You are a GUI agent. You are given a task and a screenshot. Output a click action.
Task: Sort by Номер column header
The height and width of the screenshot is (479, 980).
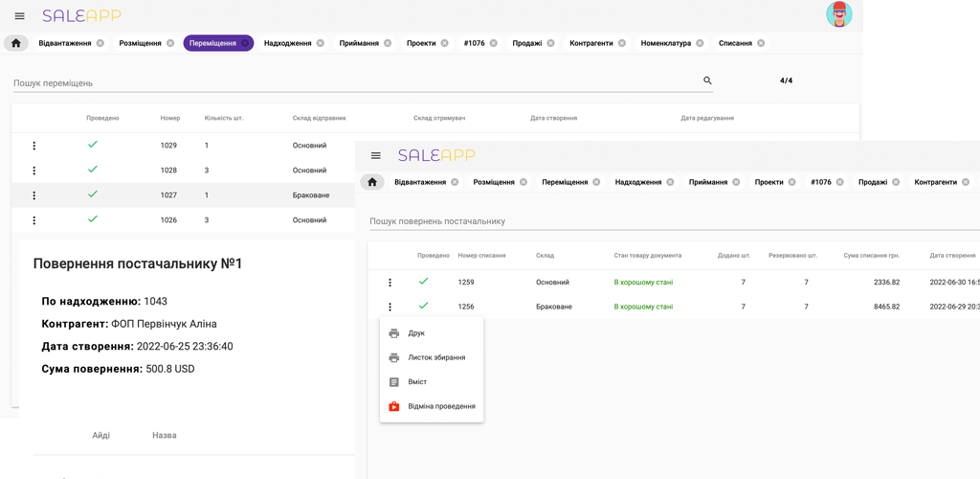(170, 118)
